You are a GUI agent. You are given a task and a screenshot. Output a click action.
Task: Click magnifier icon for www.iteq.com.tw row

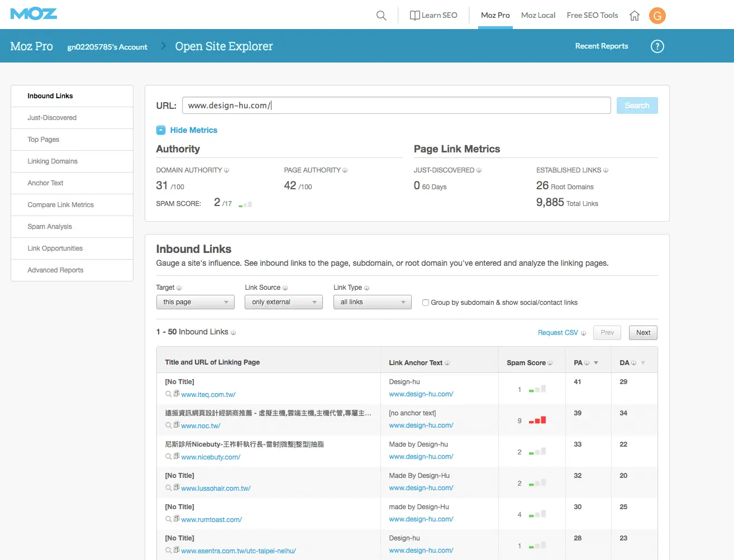point(168,394)
